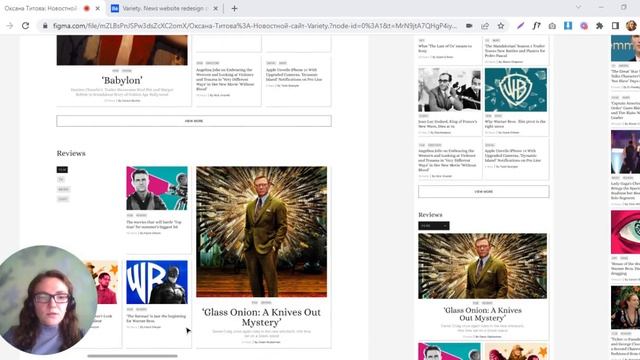Screen dimensions: 640x360
Task: Click the figma.com address bar URL
Action: pyautogui.click(x=255, y=26)
